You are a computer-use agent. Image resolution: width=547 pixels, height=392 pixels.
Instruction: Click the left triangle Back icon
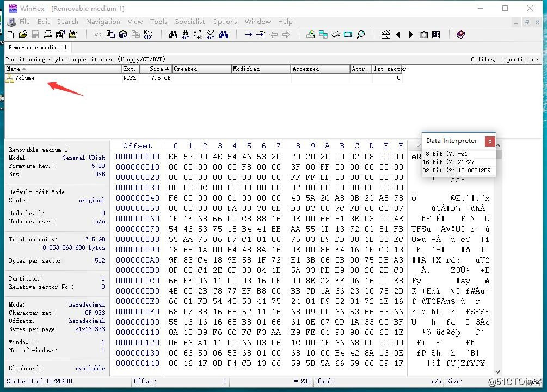pos(398,34)
